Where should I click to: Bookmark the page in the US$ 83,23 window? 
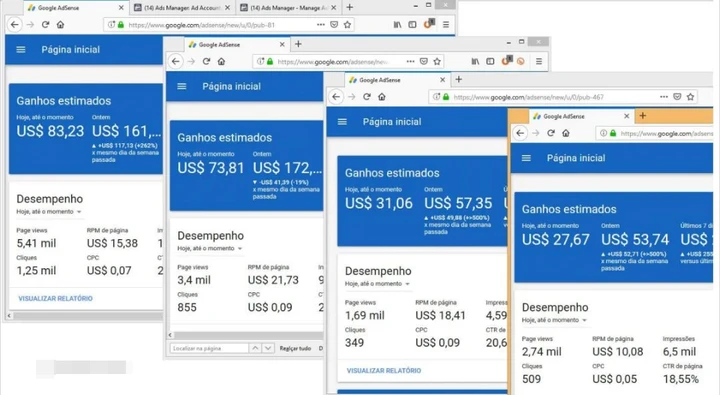(348, 24)
